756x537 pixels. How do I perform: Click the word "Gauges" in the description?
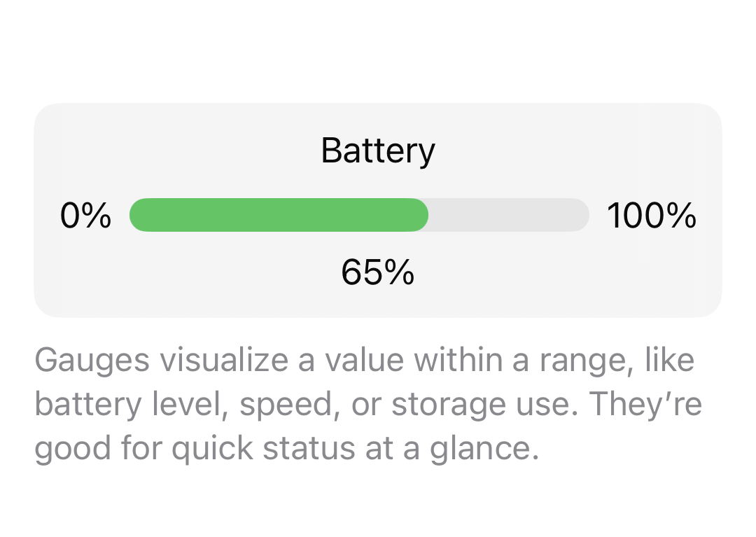(x=92, y=361)
